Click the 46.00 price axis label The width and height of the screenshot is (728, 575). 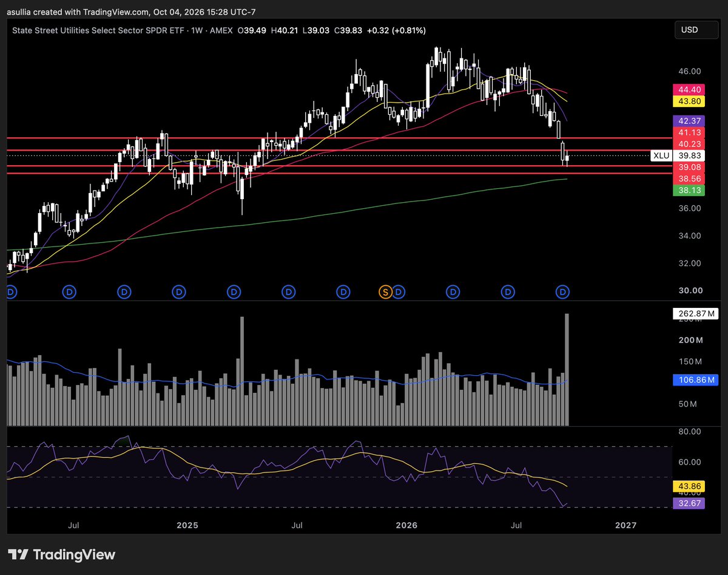coord(691,71)
